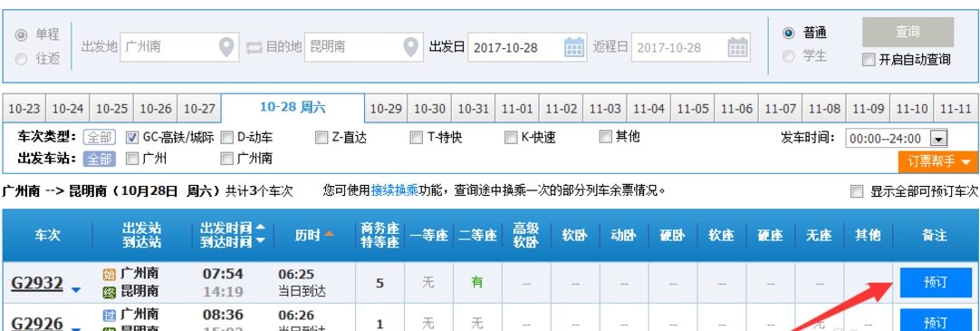Click 出发地 input field 广州南
Screen dimensions: 980x331
[179, 47]
